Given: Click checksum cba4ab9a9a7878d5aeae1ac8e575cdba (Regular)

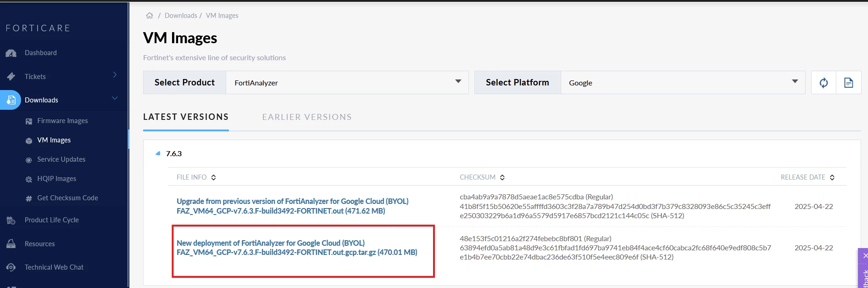Looking at the screenshot, I should coord(536,197).
